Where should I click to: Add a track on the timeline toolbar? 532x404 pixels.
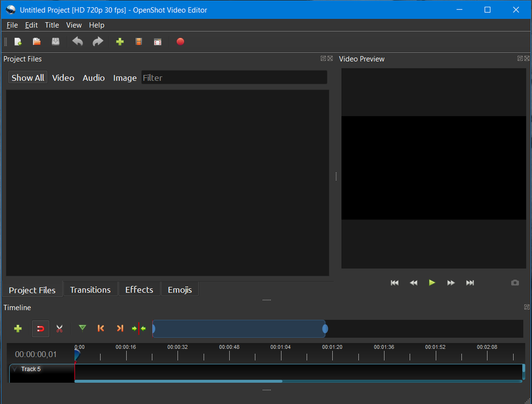click(x=18, y=328)
